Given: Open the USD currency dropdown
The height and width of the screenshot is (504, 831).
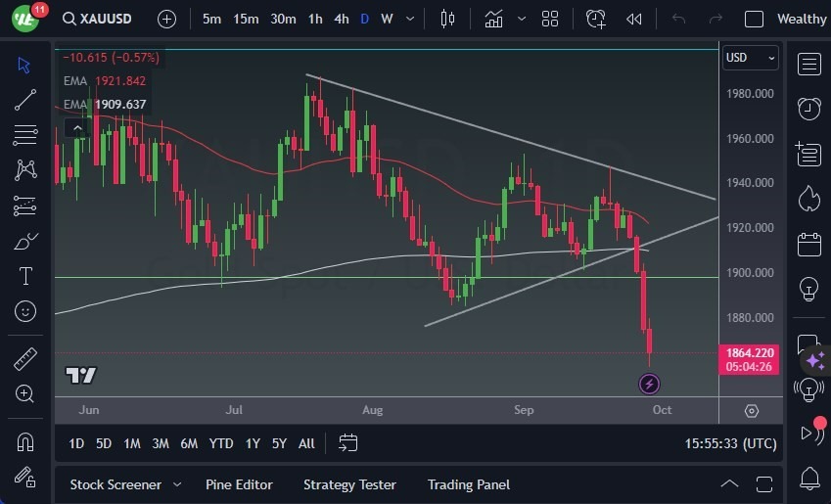Looking at the screenshot, I should (751, 58).
